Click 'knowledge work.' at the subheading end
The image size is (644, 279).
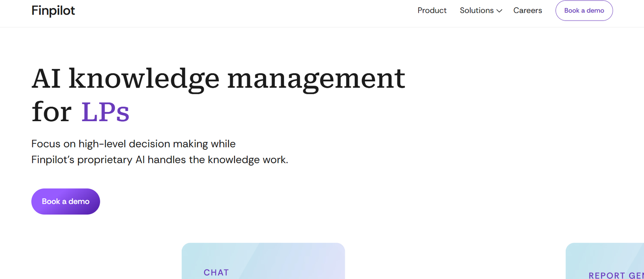coord(248,160)
